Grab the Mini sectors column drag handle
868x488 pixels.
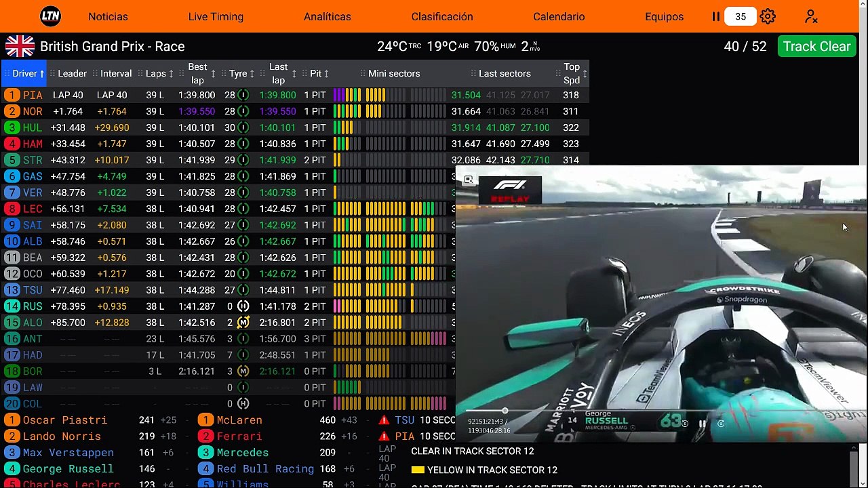[363, 73]
